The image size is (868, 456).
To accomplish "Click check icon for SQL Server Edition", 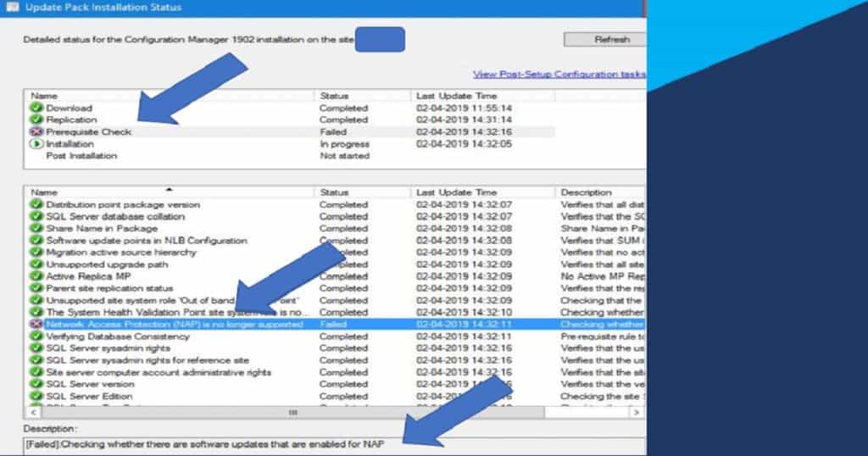I will [36, 396].
